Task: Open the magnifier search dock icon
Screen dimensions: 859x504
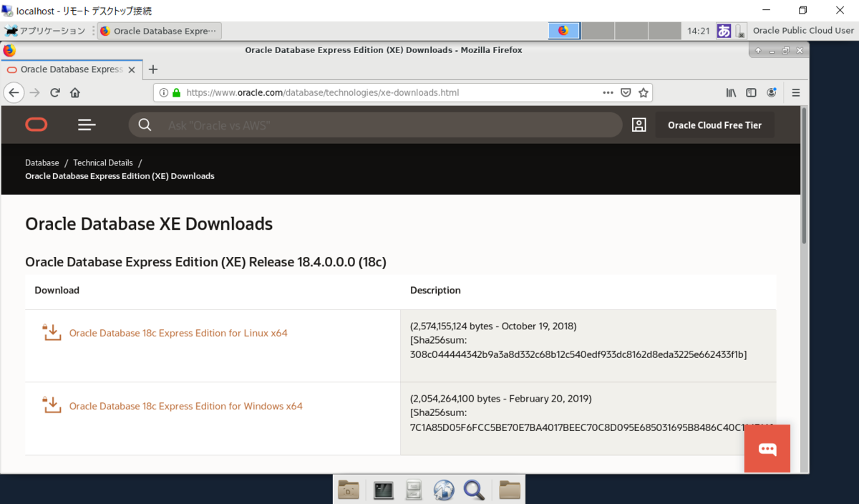Action: [474, 490]
